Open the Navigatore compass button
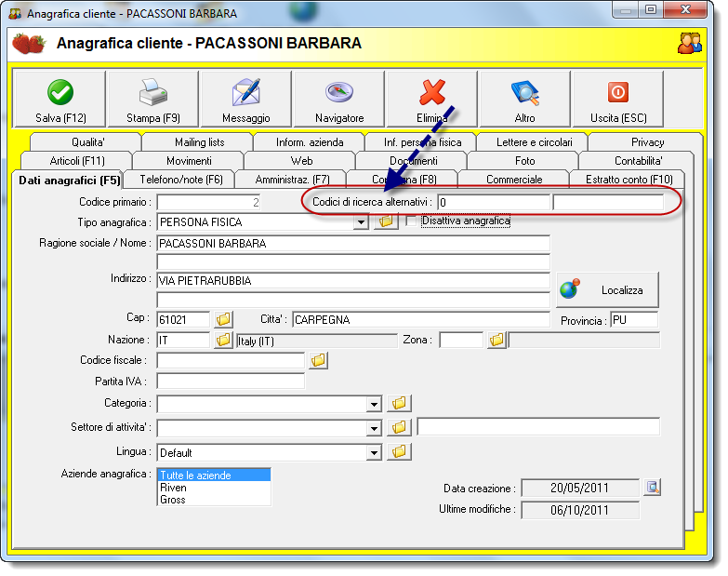The width and height of the screenshot is (728, 576). pyautogui.click(x=339, y=99)
